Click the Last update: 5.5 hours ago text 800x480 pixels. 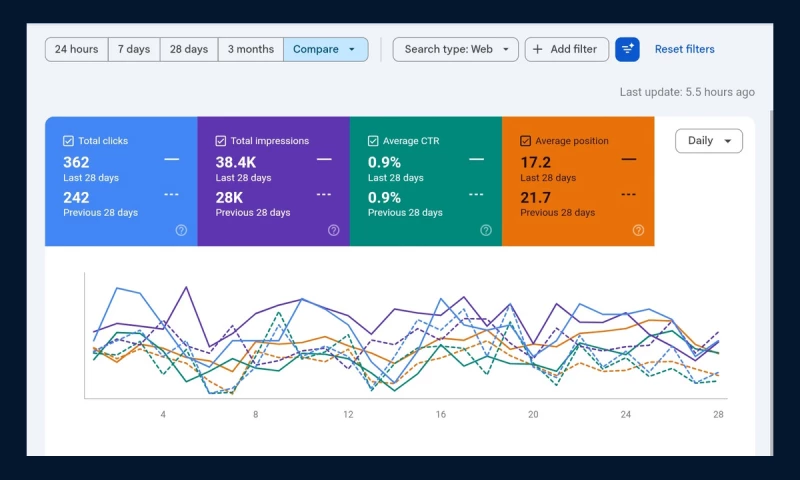[x=687, y=92]
